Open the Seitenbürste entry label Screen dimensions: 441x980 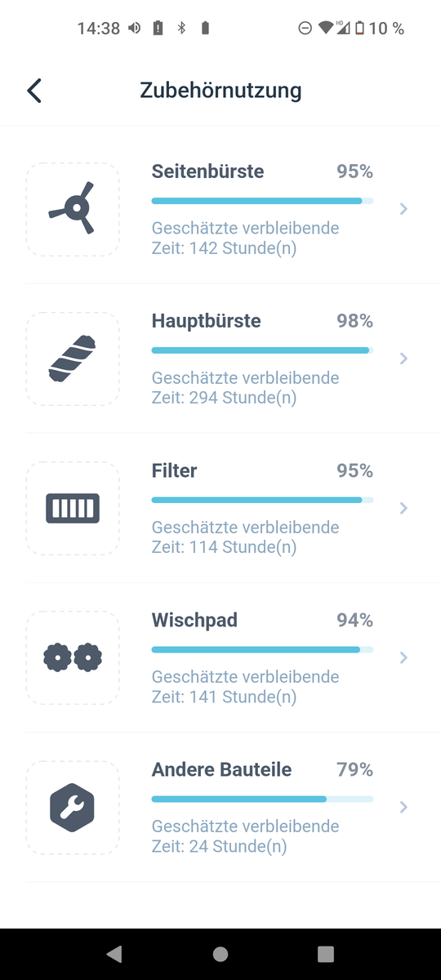(207, 171)
